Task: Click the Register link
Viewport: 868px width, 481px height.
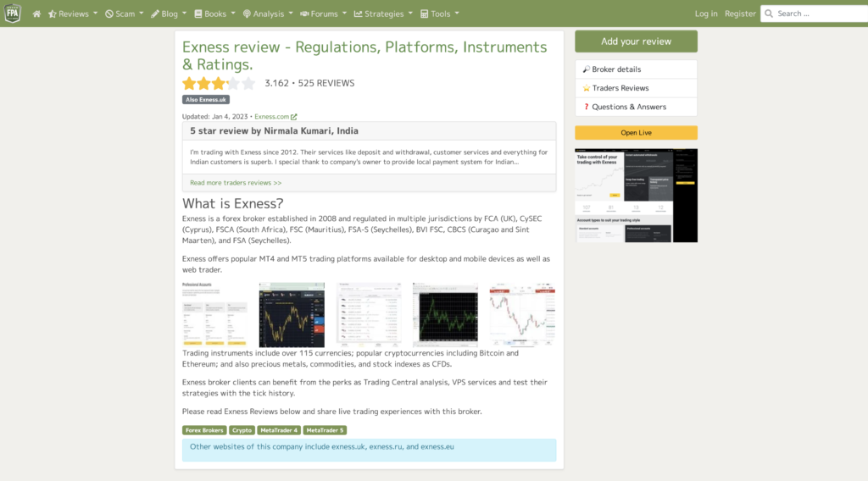Action: coord(740,14)
